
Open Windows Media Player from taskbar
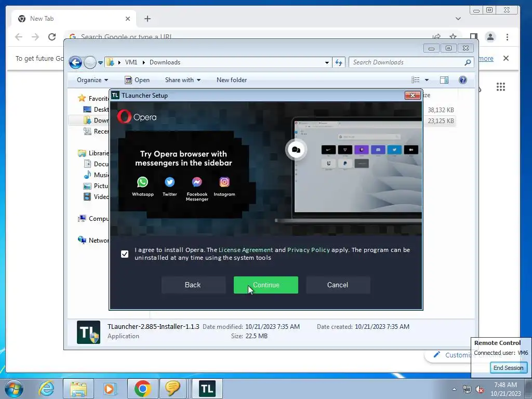[110, 389]
